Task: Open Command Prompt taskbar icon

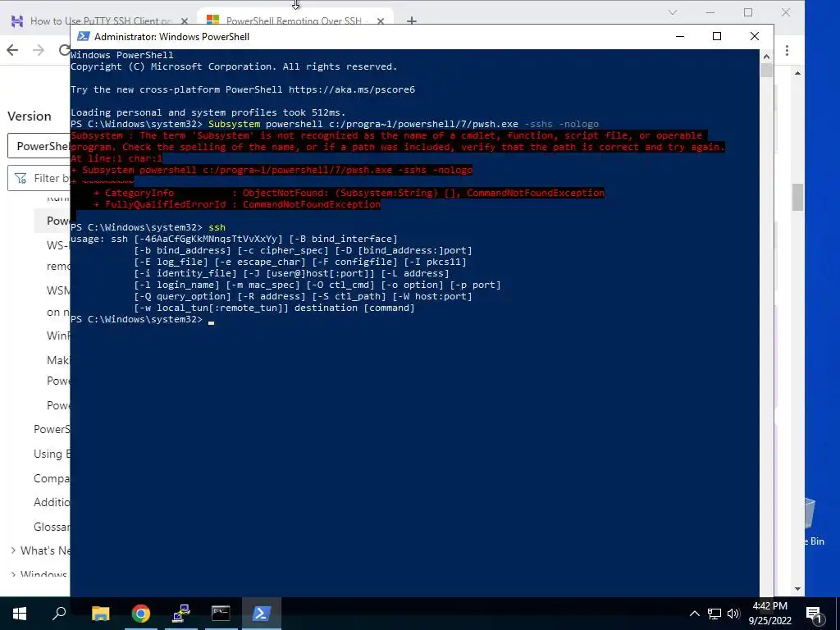Action: [221, 614]
